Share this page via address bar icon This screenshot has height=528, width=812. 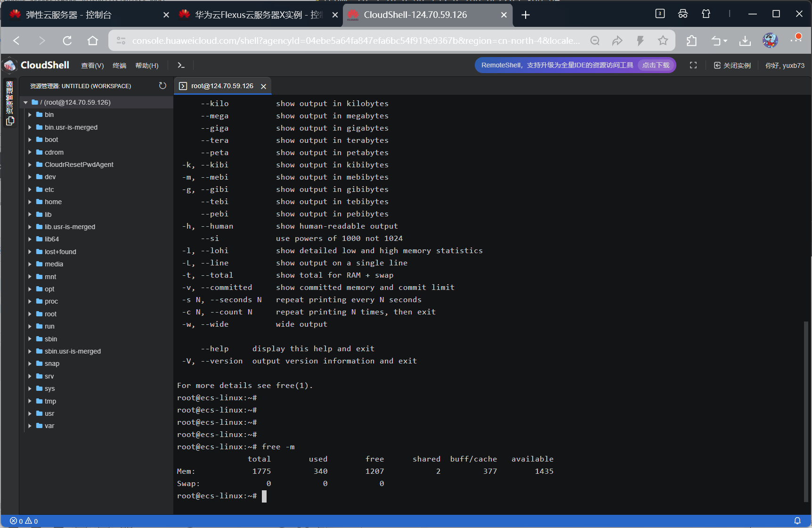[x=617, y=41]
